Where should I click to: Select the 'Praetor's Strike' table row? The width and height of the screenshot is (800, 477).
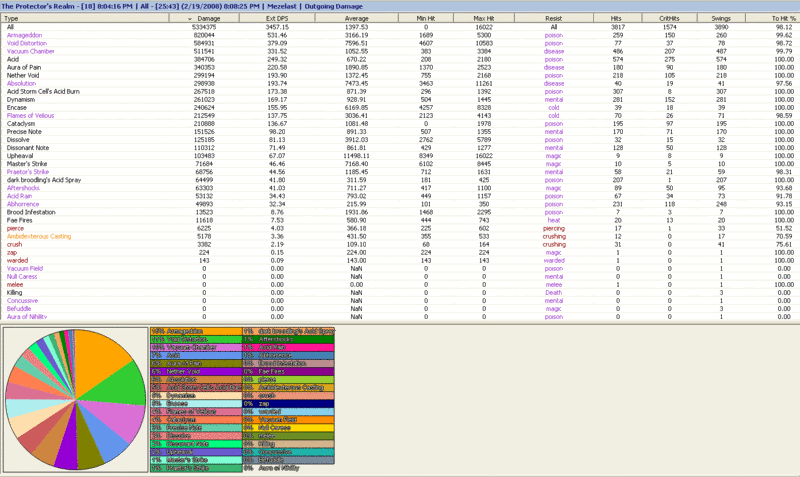point(400,172)
